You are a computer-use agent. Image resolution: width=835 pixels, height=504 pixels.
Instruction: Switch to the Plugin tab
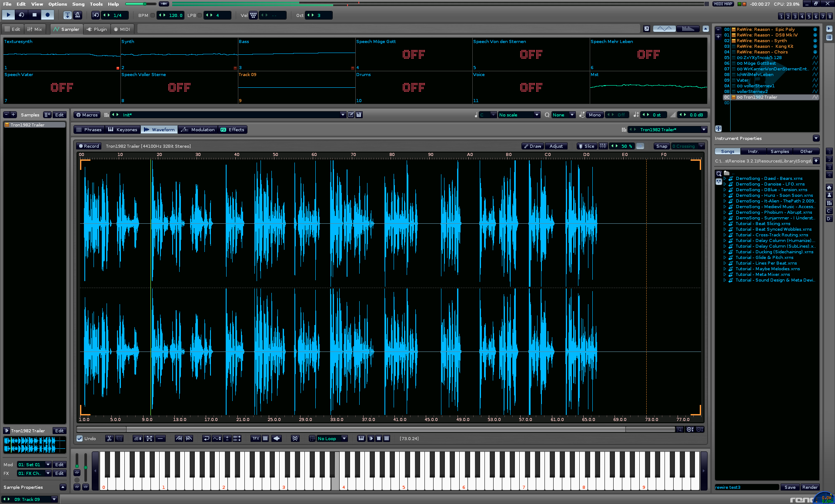point(97,29)
